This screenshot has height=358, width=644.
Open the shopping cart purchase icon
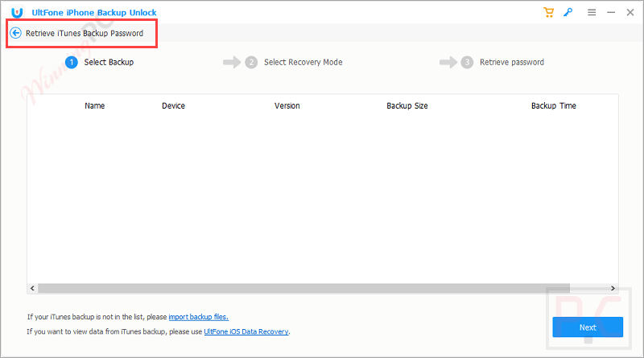tap(549, 12)
